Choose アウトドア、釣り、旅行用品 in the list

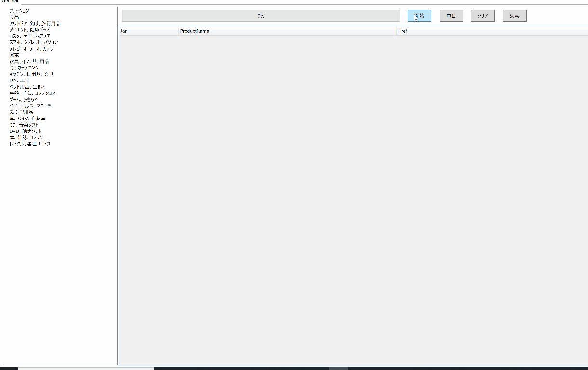click(x=35, y=23)
